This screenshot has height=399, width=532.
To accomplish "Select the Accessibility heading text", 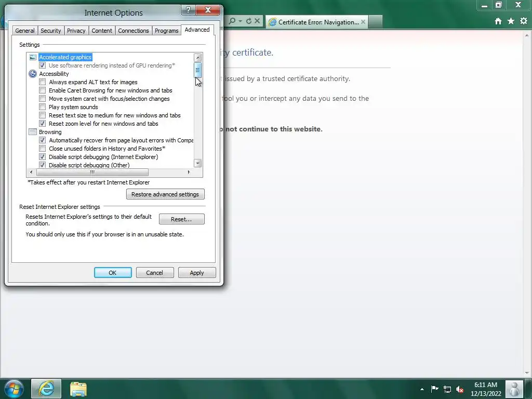I will 54,74.
